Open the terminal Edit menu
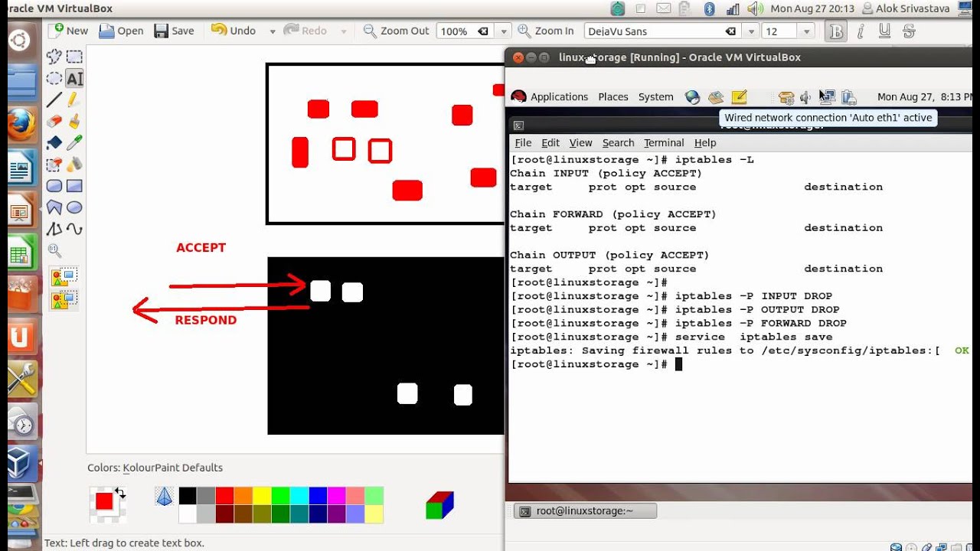980x551 pixels. (x=550, y=142)
